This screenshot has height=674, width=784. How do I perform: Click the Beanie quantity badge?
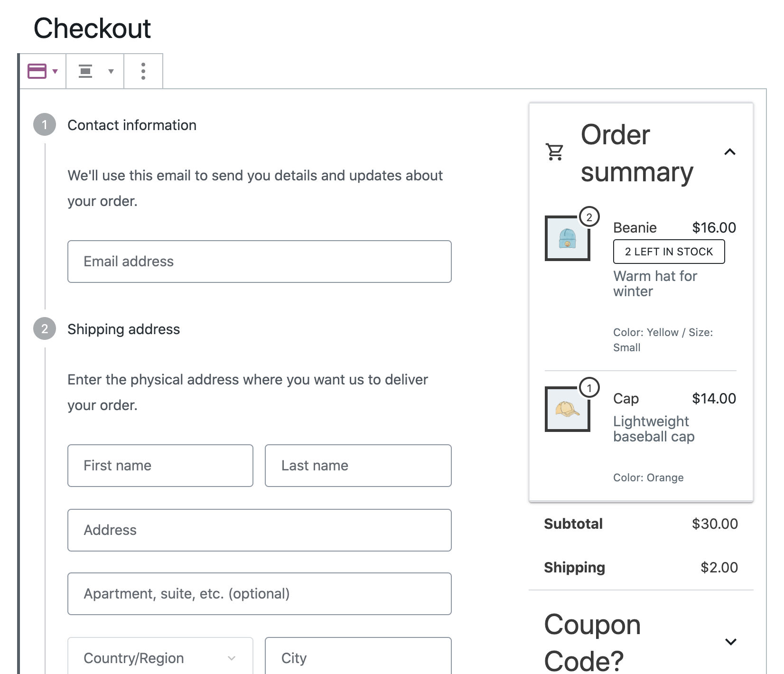(x=589, y=217)
